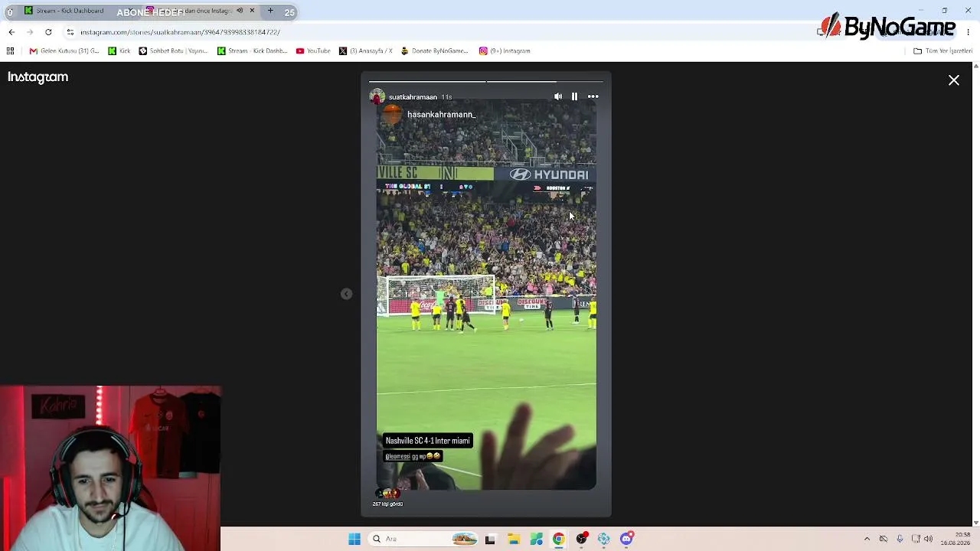Open Discord from the taskbar
The width and height of the screenshot is (980, 551).
click(x=627, y=539)
